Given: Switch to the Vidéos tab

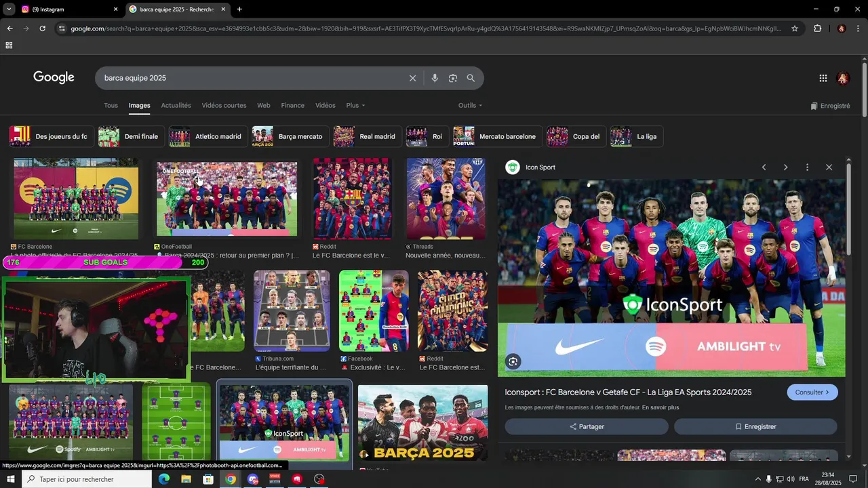Looking at the screenshot, I should (x=325, y=106).
